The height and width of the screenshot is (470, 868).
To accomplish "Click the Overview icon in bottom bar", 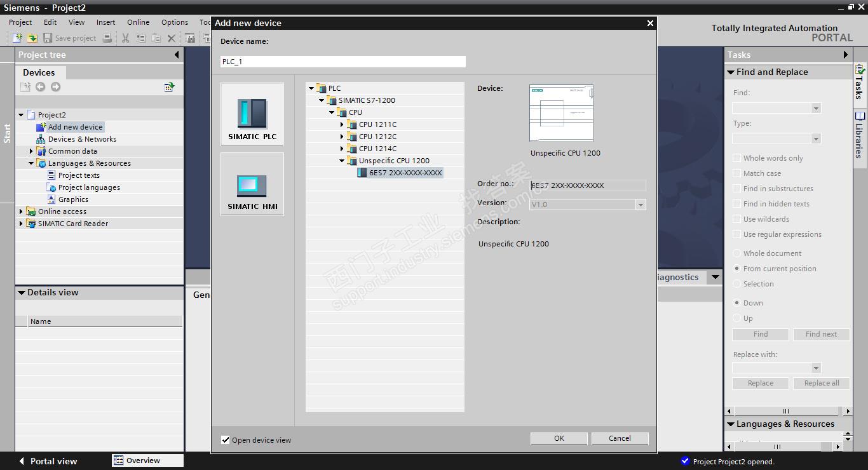I will point(118,460).
